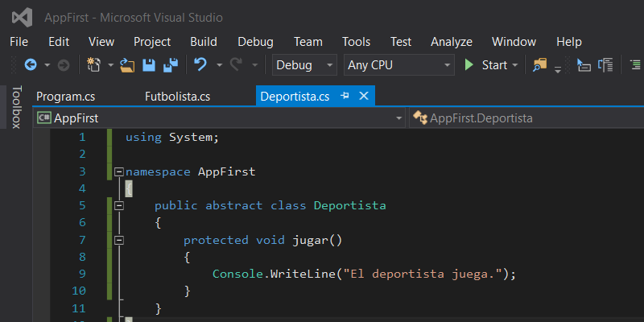Click the Save All icon

[171, 65]
